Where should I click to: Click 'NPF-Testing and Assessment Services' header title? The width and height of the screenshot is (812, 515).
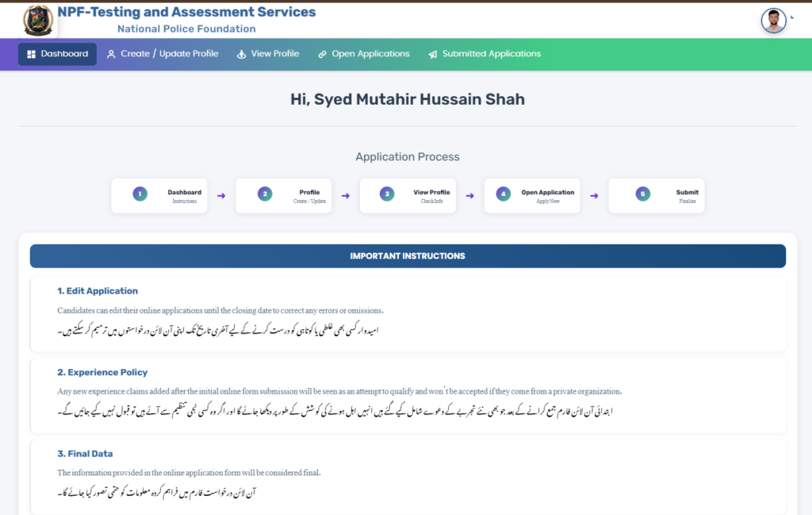pos(186,12)
